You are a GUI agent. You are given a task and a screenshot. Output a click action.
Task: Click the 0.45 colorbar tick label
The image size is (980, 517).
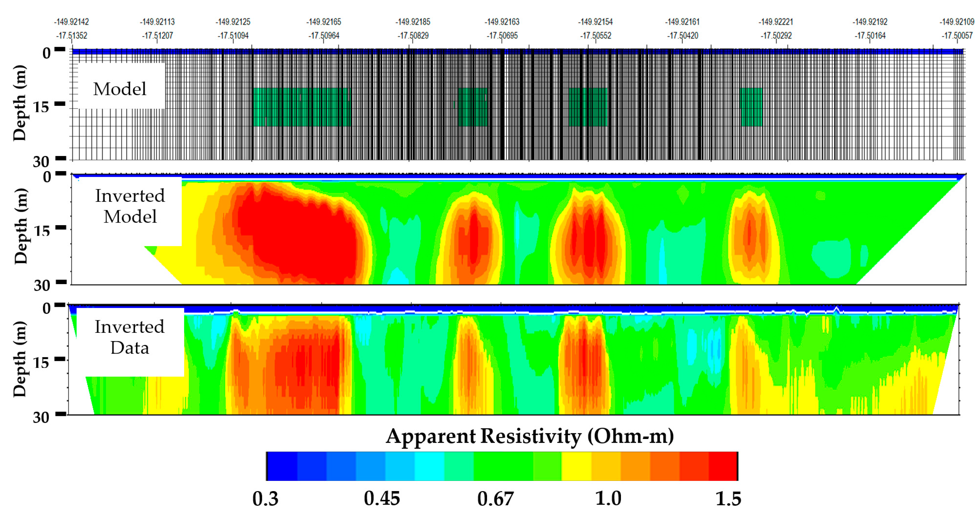click(382, 498)
